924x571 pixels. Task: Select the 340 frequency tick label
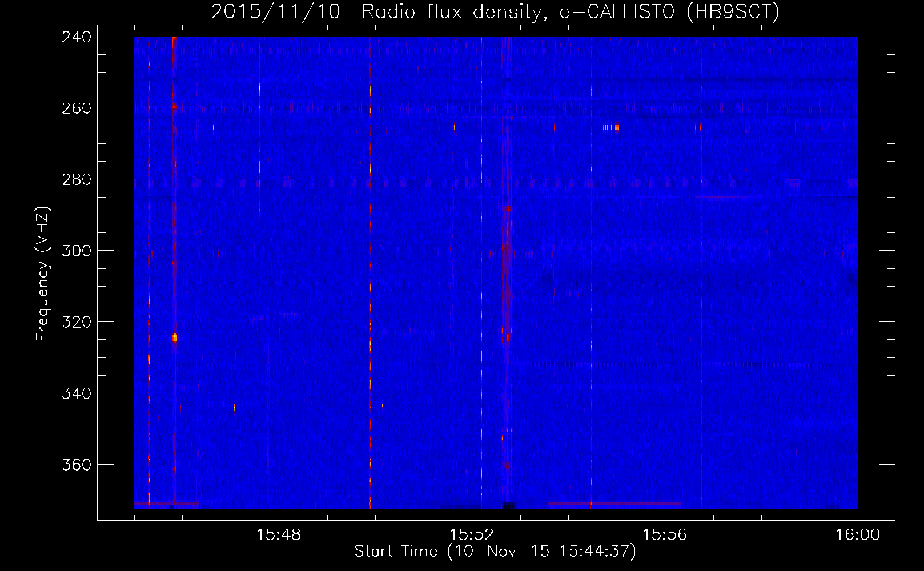tap(76, 393)
